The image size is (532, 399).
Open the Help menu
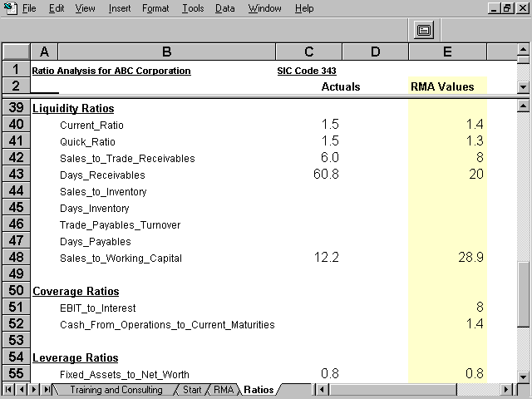[304, 8]
